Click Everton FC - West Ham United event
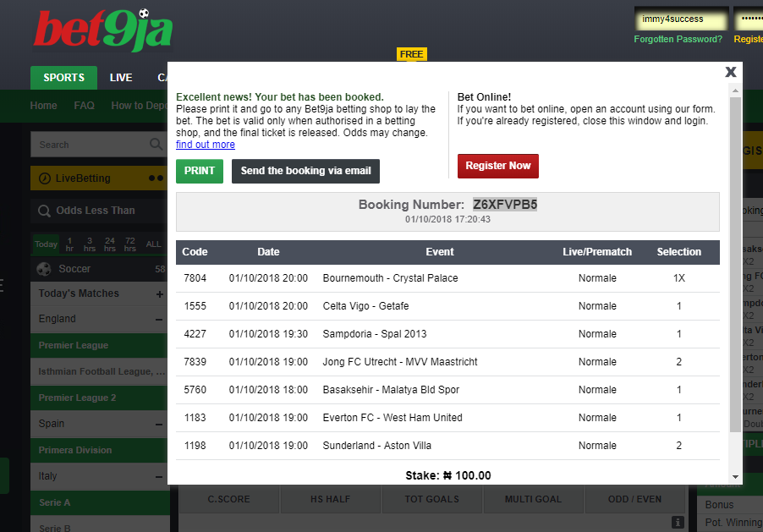The width and height of the screenshot is (763, 532). tap(392, 418)
